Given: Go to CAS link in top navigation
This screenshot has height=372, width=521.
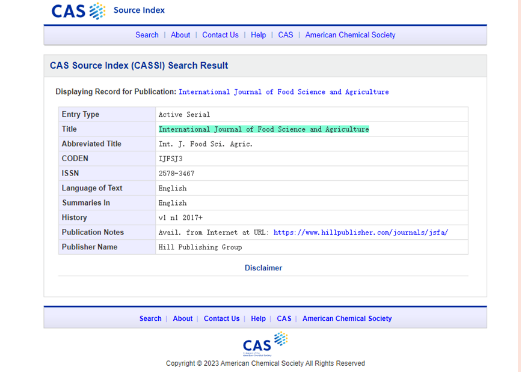Looking at the screenshot, I should (x=286, y=35).
